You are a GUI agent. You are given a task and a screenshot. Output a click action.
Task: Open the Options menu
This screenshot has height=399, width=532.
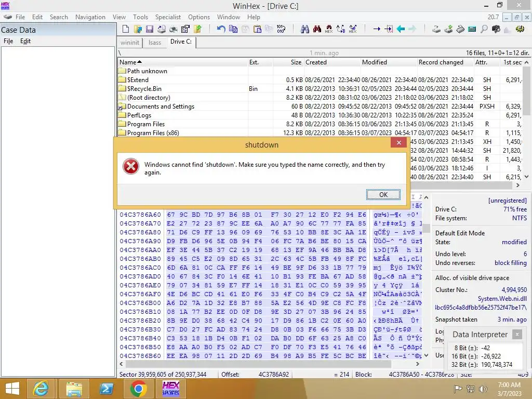click(x=199, y=17)
